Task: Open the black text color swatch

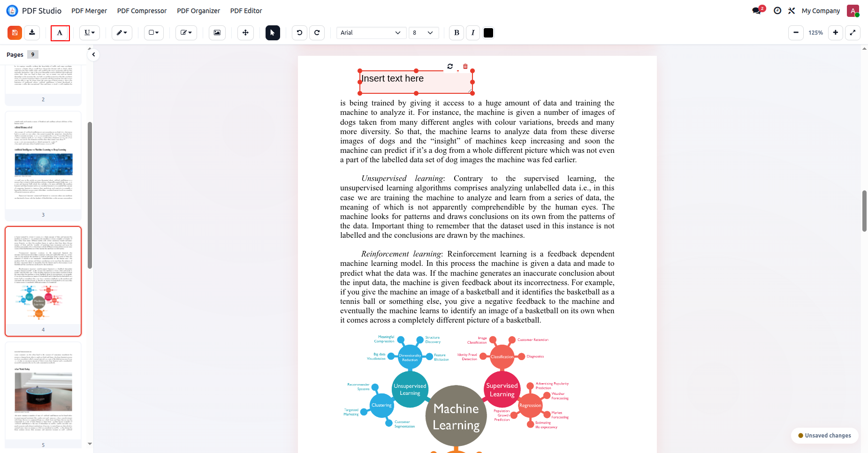Action: [488, 33]
